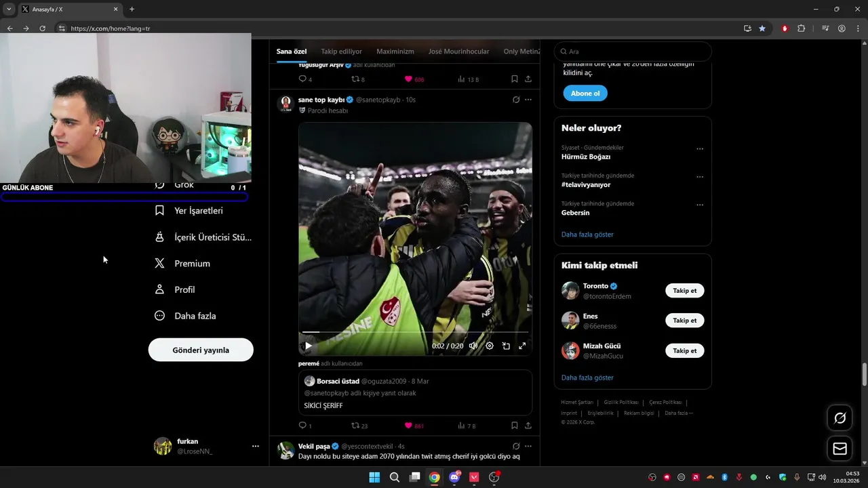Open a new browser tab
Viewport: 868px width, 488px height.
pos(132,9)
